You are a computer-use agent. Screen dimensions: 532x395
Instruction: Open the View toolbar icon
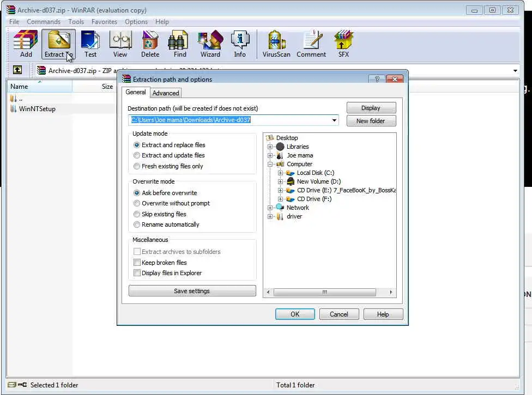(120, 44)
